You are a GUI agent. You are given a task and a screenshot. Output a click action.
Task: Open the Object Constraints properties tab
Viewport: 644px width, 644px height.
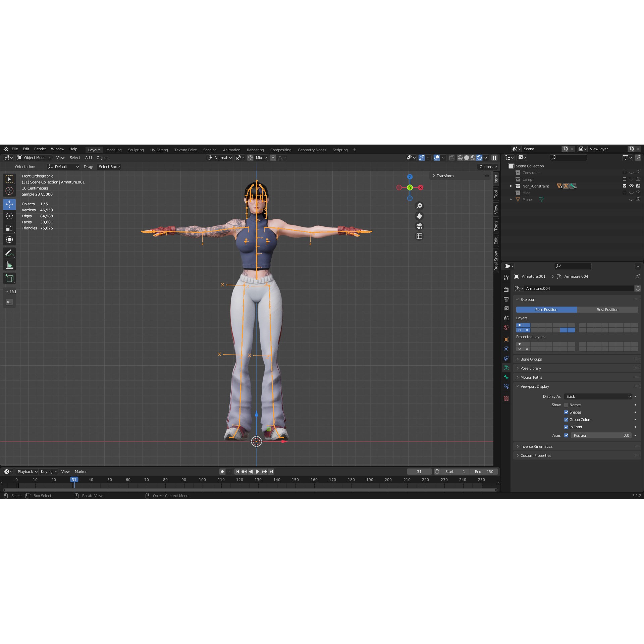(x=506, y=358)
